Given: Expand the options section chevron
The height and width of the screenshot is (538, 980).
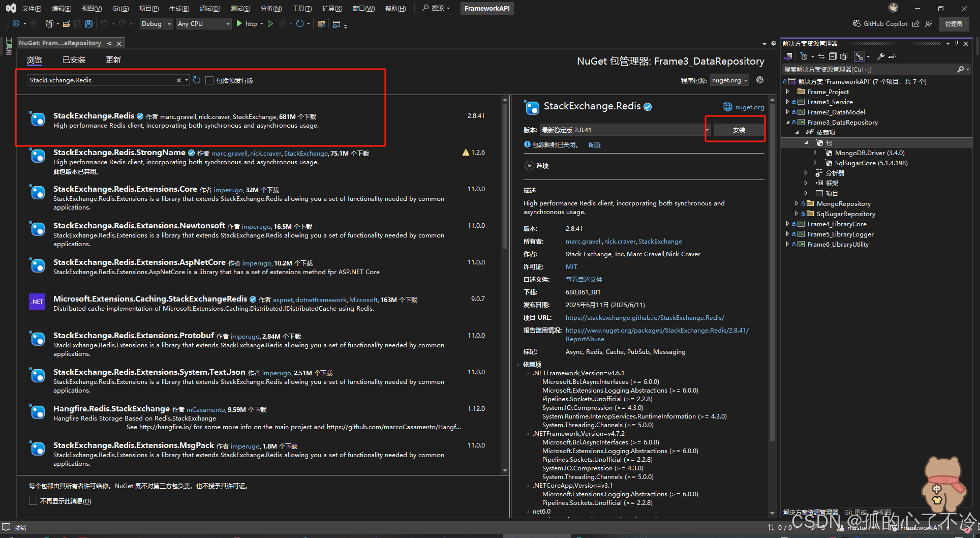Looking at the screenshot, I should click(x=530, y=166).
